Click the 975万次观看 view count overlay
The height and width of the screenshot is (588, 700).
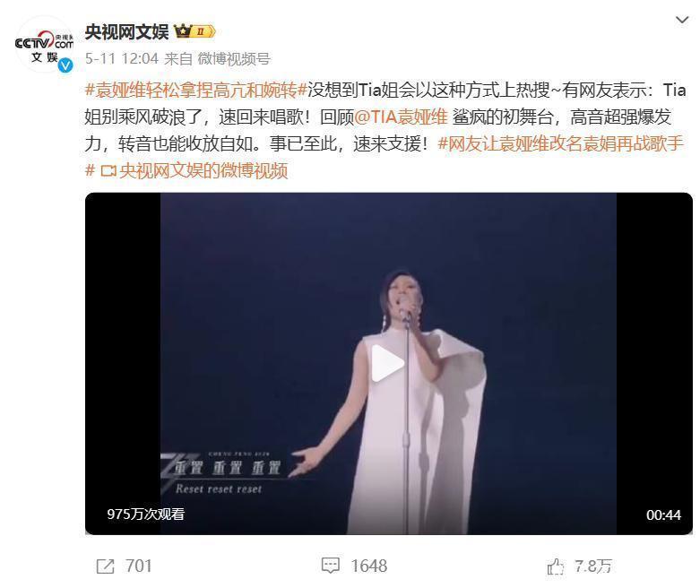(x=145, y=514)
